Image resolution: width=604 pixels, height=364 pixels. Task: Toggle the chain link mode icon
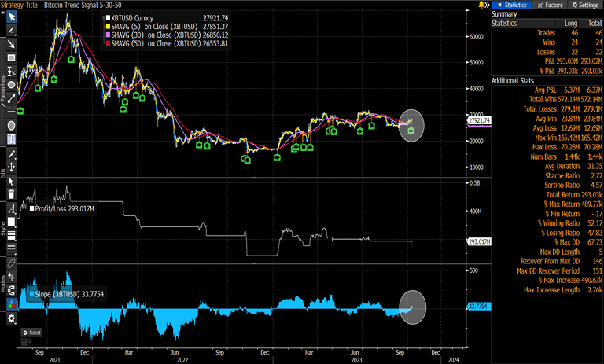tap(12, 264)
